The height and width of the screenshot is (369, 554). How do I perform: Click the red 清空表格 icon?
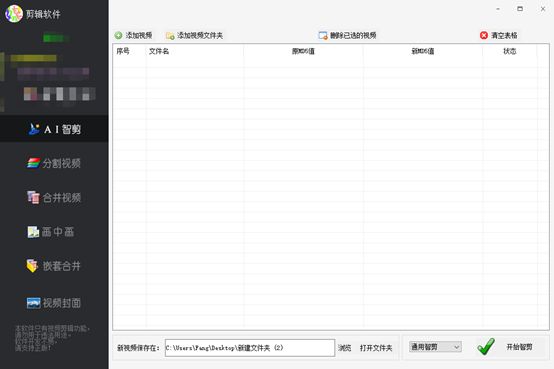[x=484, y=35]
